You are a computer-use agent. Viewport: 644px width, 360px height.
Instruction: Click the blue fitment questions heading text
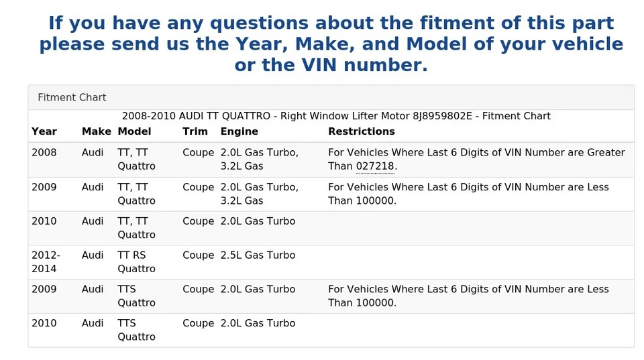click(x=331, y=44)
